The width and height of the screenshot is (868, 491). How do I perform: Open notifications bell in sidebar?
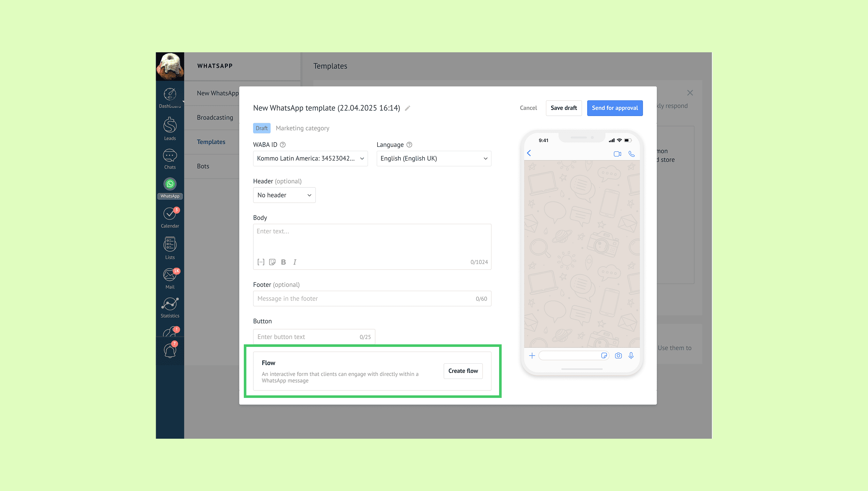click(170, 350)
